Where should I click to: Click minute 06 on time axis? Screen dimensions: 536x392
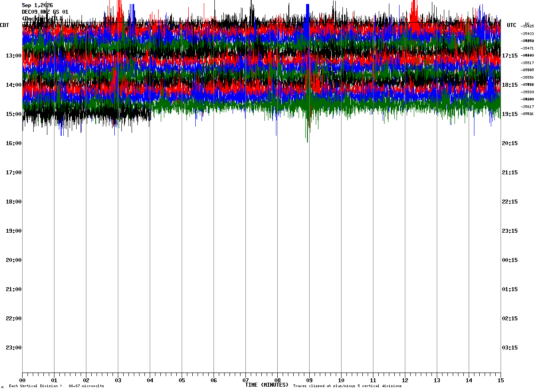click(x=214, y=380)
